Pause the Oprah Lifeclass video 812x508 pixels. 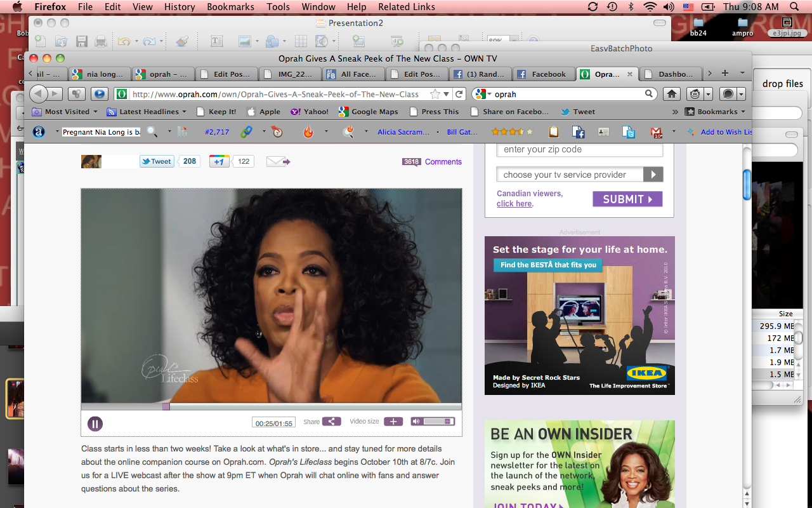coord(95,424)
